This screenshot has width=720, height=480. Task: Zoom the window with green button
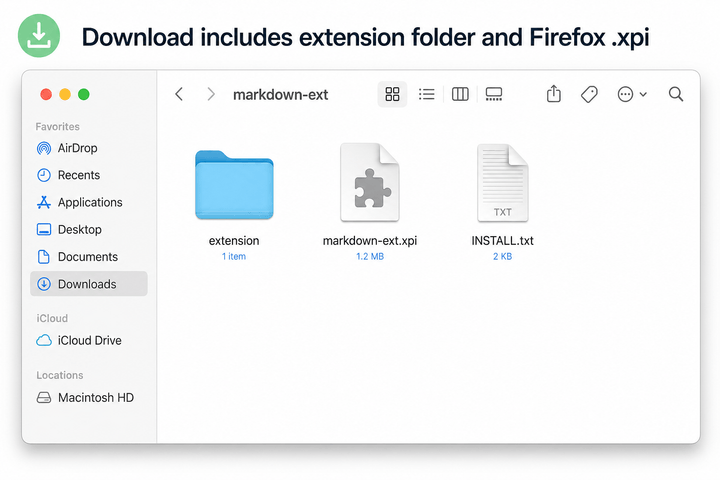[84, 94]
